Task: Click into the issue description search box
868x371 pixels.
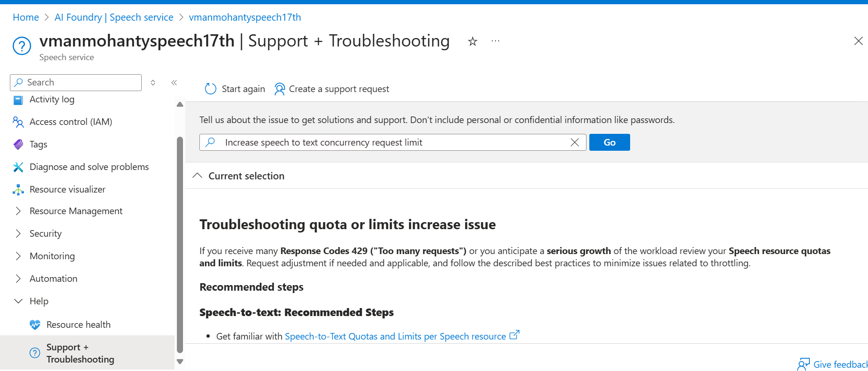Action: [393, 142]
